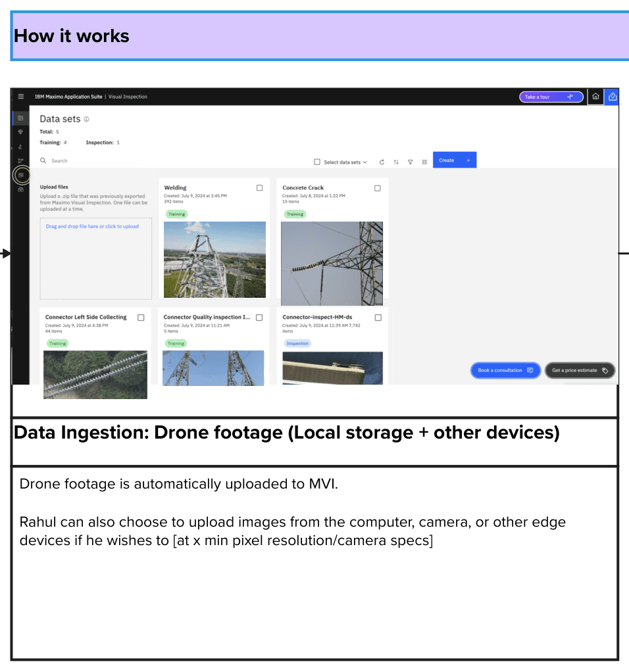Click Training tag on Welding card
Image resolution: width=629 pixels, height=672 pixels.
176,214
